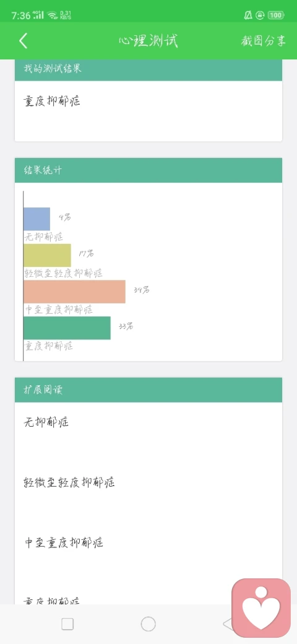
Task: Select the blue 无抑郁症 bar
Action: [37, 219]
